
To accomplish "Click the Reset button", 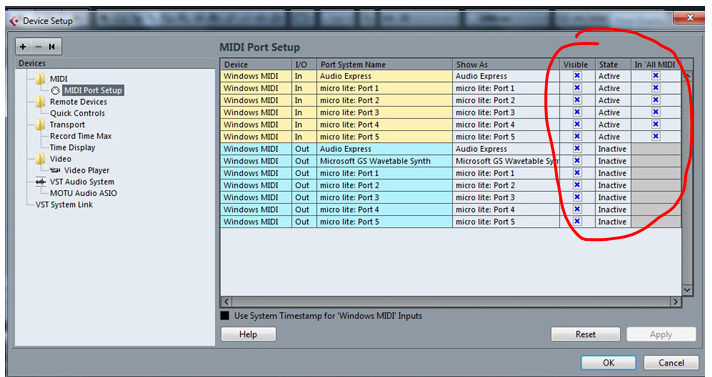I will coord(585,334).
